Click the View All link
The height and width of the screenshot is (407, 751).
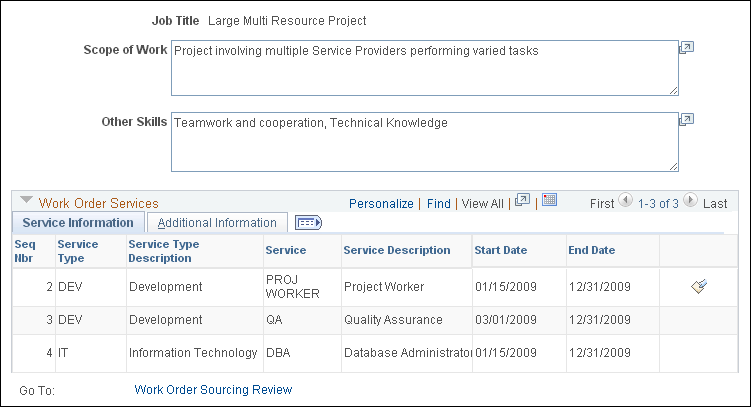[483, 203]
